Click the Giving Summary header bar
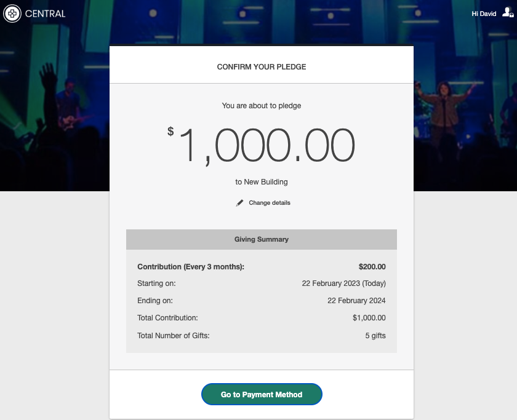517x420 pixels. (x=262, y=239)
